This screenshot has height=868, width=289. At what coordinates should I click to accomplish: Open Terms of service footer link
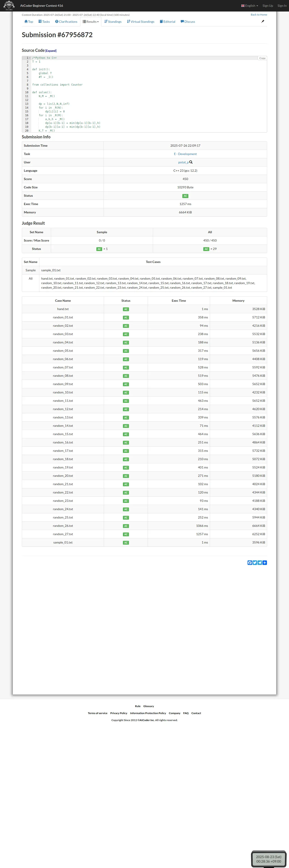97,713
